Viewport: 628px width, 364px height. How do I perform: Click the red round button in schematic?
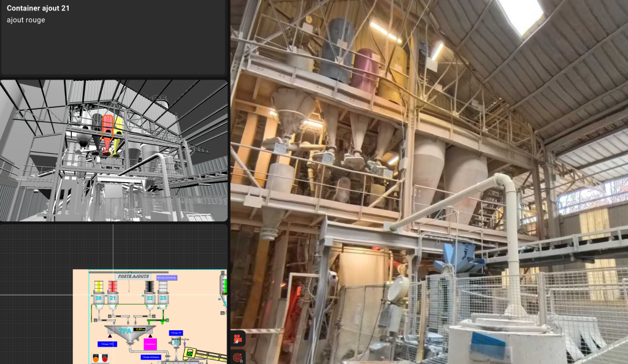tap(105, 358)
